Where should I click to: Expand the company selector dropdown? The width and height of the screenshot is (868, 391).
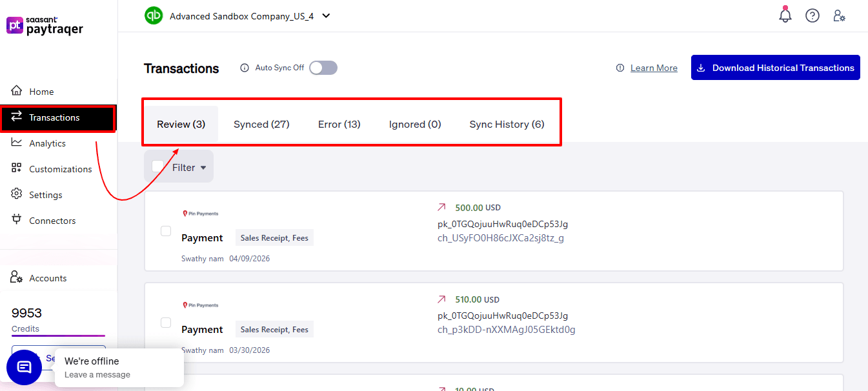pos(326,15)
